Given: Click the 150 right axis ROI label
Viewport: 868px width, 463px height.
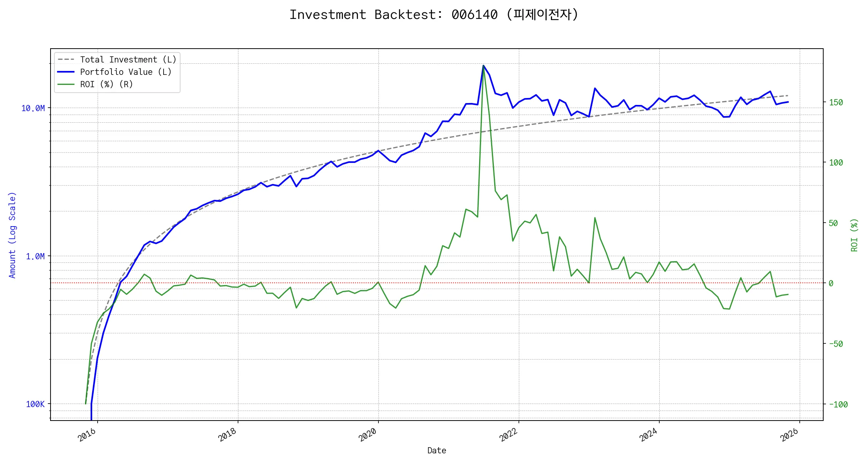Looking at the screenshot, I should coord(836,102).
